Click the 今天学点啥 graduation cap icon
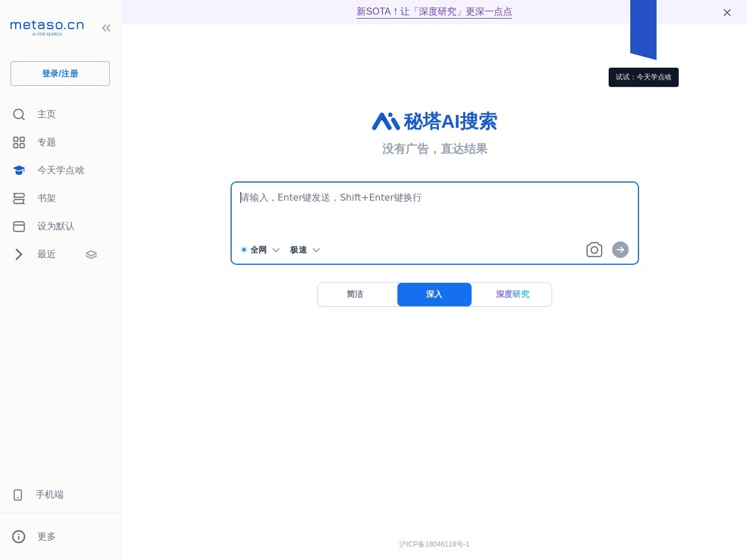747x560 pixels. coord(19,170)
